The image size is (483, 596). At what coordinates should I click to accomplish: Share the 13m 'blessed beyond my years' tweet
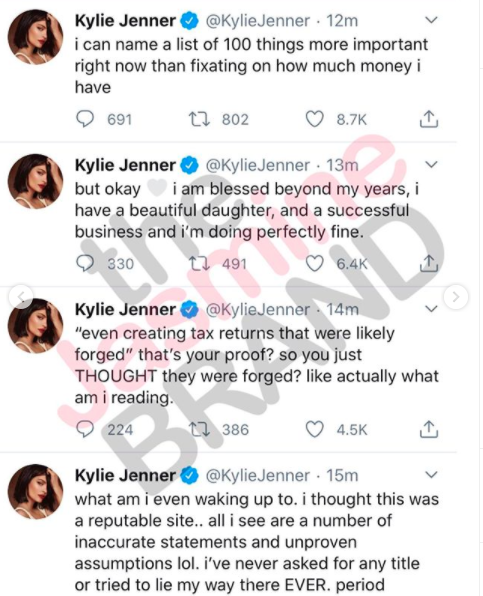[429, 263]
